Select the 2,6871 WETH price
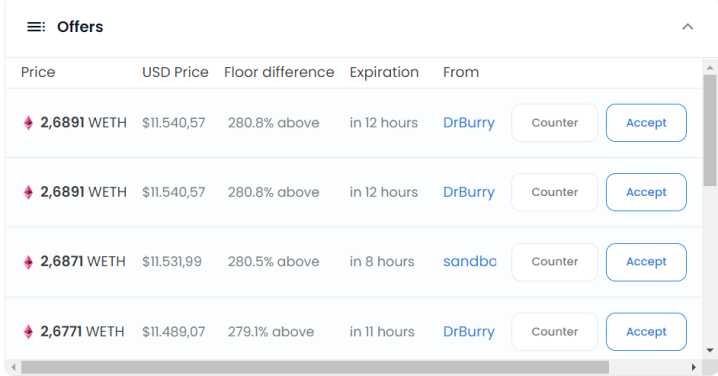 tap(83, 262)
